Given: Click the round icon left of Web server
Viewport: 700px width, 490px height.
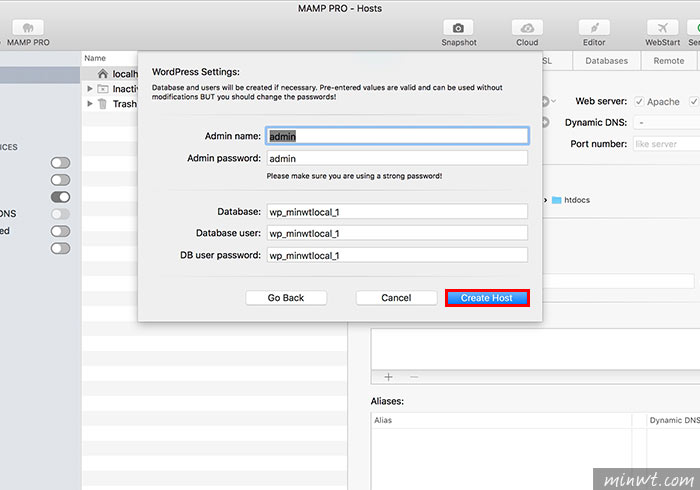Looking at the screenshot, I should click(x=545, y=101).
